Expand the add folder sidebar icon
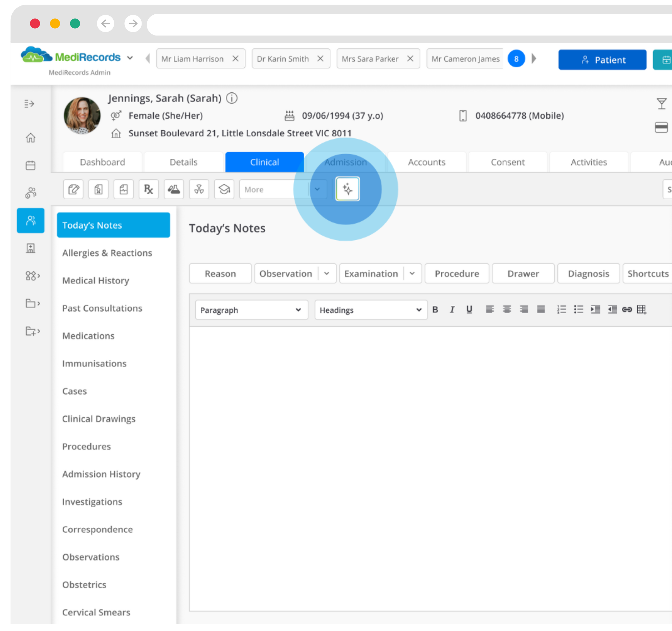The image size is (672, 631). pos(32,331)
